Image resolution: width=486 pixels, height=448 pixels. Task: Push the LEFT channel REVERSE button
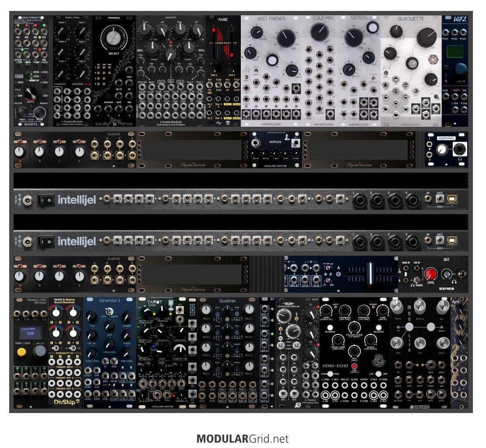pos(330,327)
